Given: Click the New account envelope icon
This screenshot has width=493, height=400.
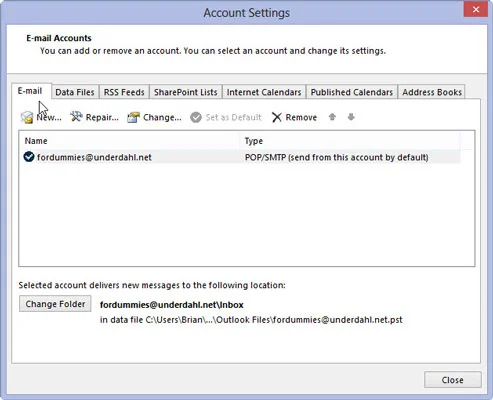Looking at the screenshot, I should point(27,117).
